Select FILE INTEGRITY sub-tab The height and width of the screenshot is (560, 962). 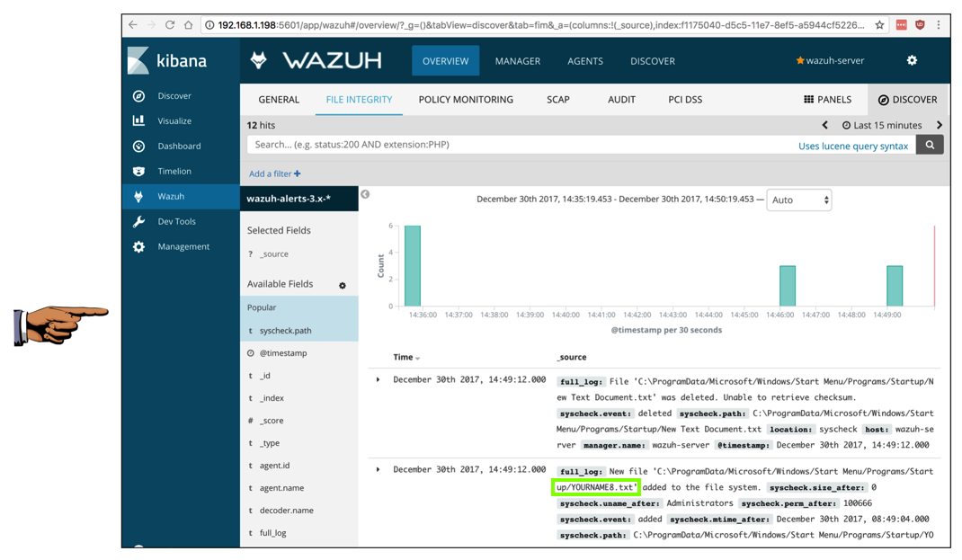point(359,100)
